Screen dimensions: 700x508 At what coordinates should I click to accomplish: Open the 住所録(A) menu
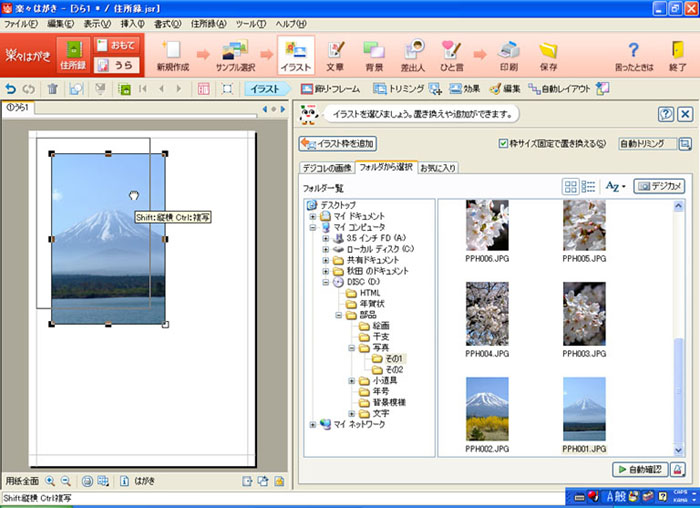click(x=234, y=23)
